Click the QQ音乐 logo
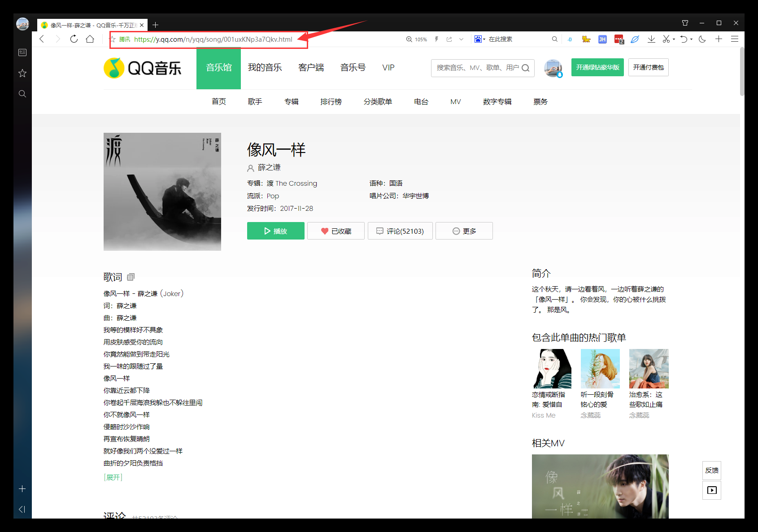The height and width of the screenshot is (532, 758). pyautogui.click(x=143, y=68)
